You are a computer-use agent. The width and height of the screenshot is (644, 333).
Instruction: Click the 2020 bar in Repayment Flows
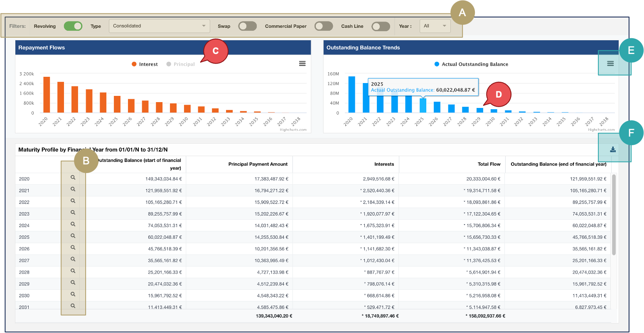click(x=47, y=95)
